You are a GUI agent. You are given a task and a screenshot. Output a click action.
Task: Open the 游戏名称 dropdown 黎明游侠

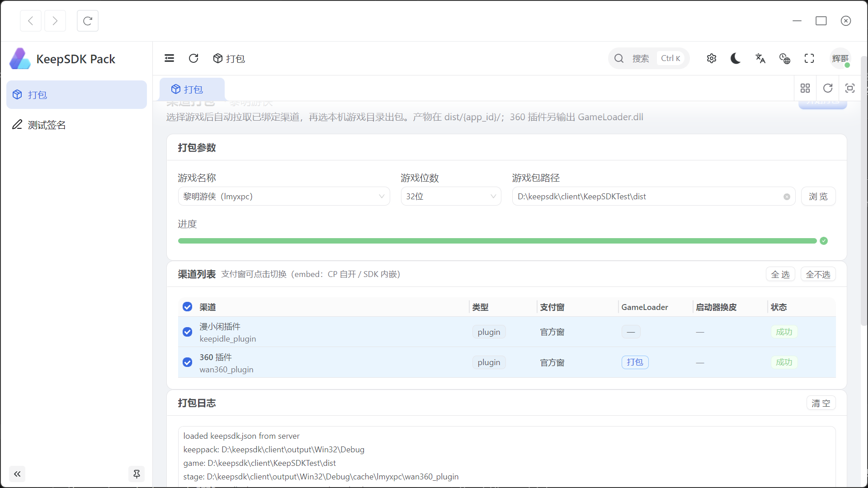click(x=284, y=196)
